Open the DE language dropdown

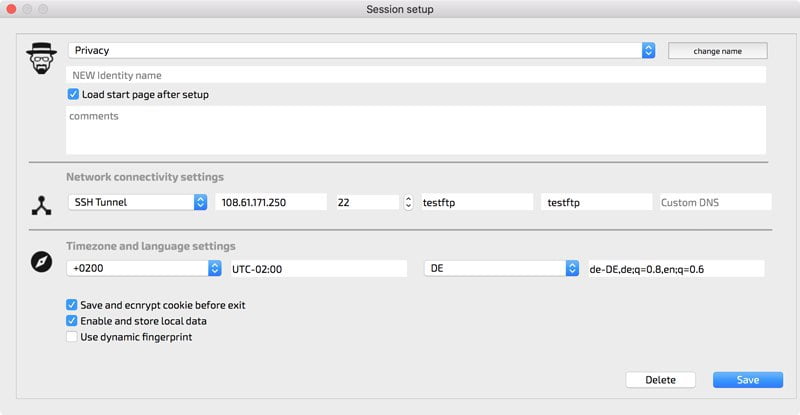[502, 268]
